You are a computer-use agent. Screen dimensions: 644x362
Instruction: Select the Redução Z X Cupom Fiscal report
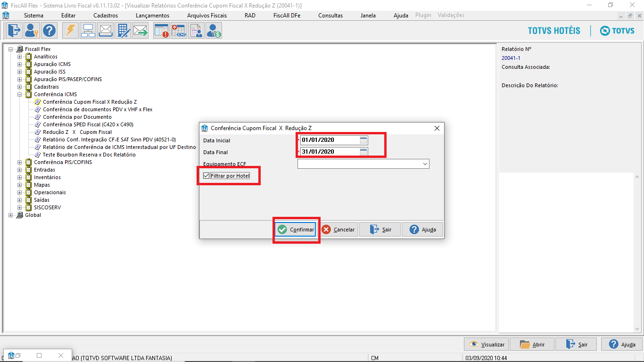(x=78, y=132)
